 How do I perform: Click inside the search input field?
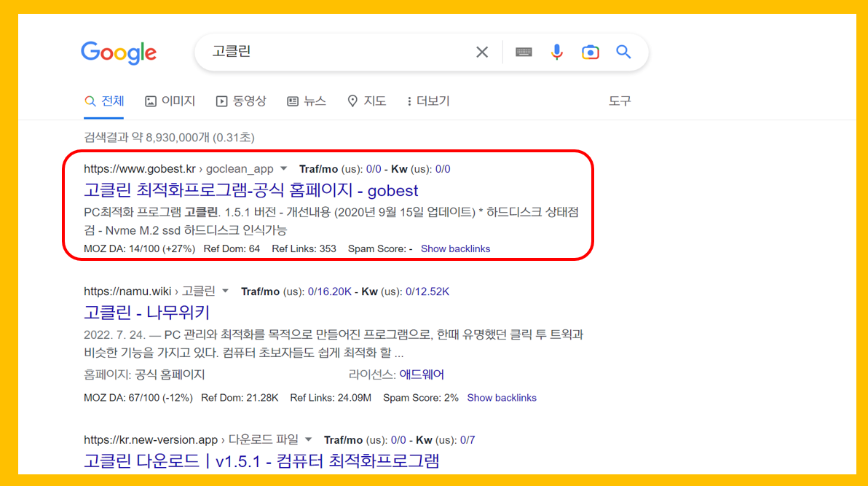pos(328,52)
